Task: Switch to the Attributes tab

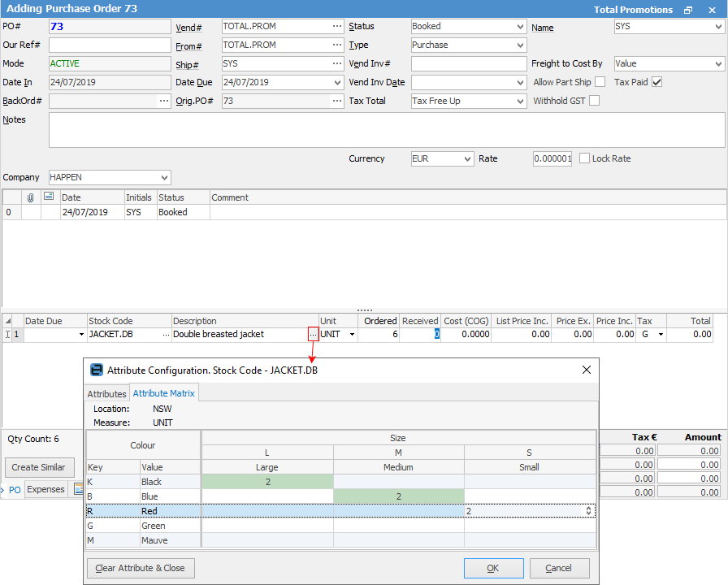Action: [107, 394]
